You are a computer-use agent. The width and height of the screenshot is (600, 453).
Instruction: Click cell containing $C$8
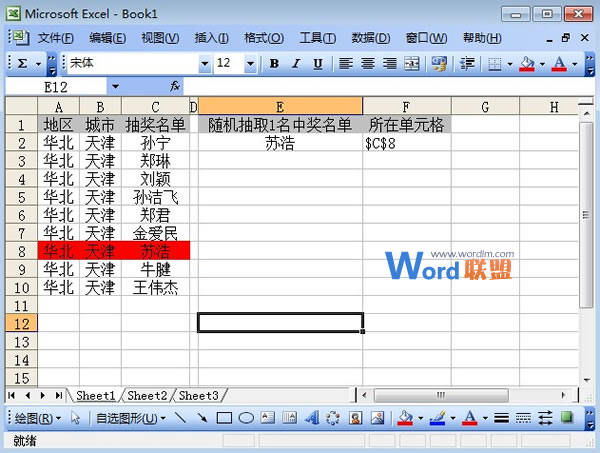click(407, 143)
